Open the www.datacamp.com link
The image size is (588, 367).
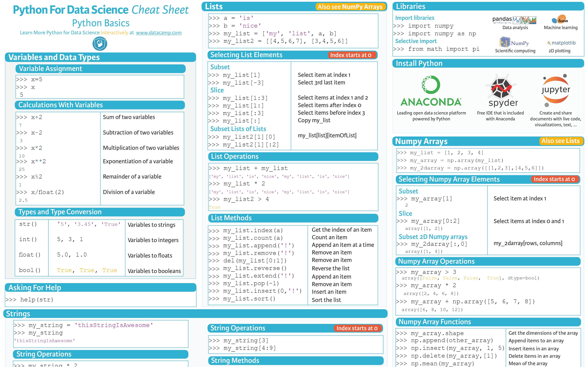pyautogui.click(x=159, y=32)
